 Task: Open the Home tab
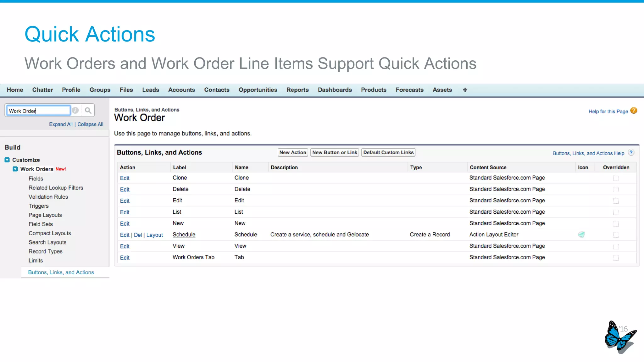coord(15,90)
